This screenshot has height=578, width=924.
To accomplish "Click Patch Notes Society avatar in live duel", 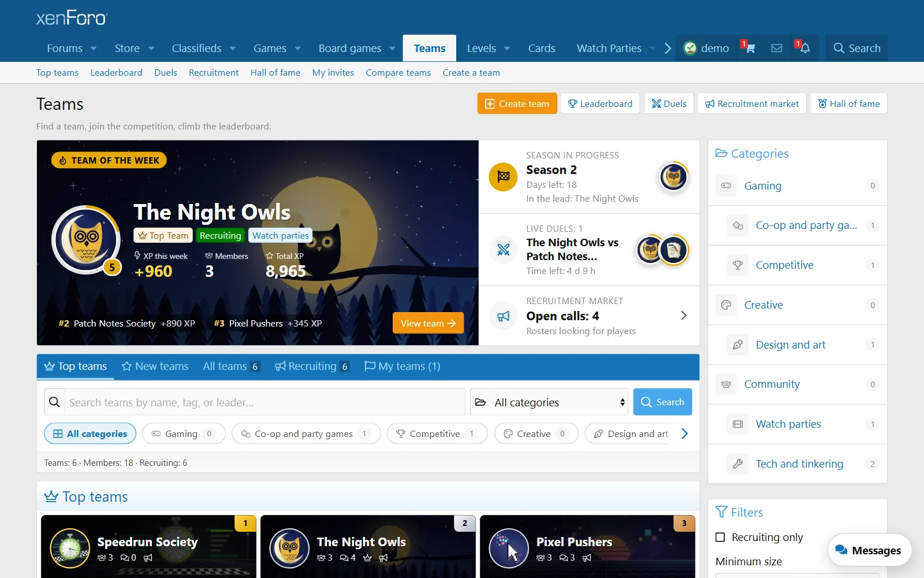I will pos(673,250).
